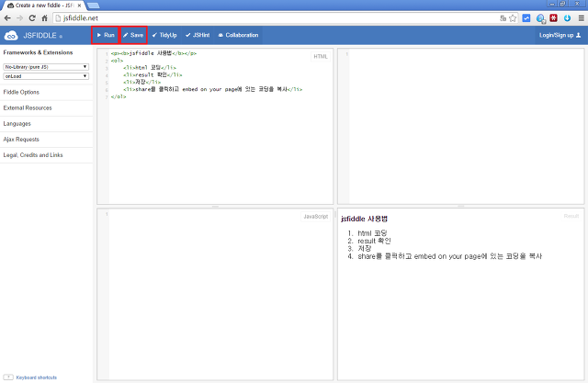
Task: Click the closing '</ol>' code line
Action: [x=119, y=96]
